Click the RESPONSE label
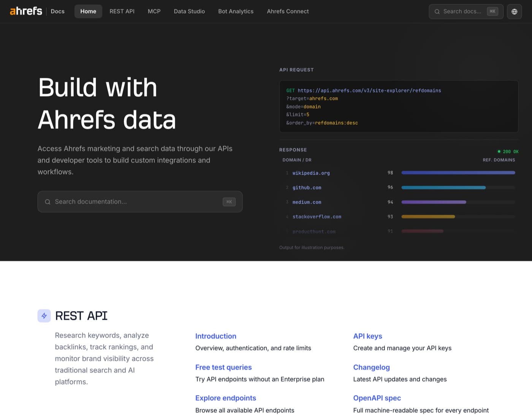The height and width of the screenshot is (415, 532). point(293,150)
